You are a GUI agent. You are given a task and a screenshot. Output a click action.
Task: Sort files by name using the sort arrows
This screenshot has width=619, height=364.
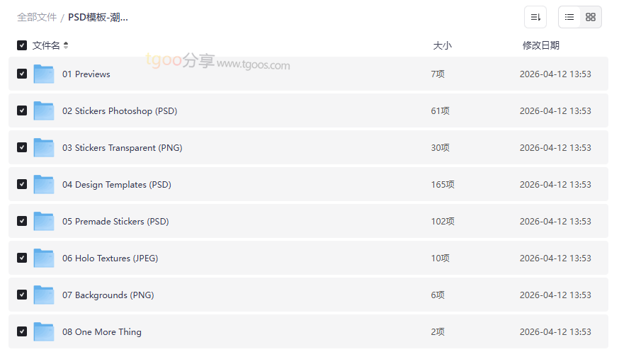click(x=66, y=45)
